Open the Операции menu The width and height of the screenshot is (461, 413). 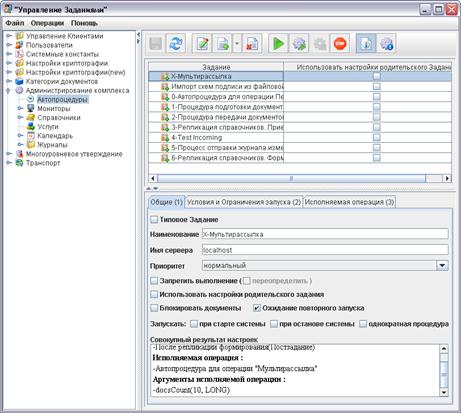47,23
